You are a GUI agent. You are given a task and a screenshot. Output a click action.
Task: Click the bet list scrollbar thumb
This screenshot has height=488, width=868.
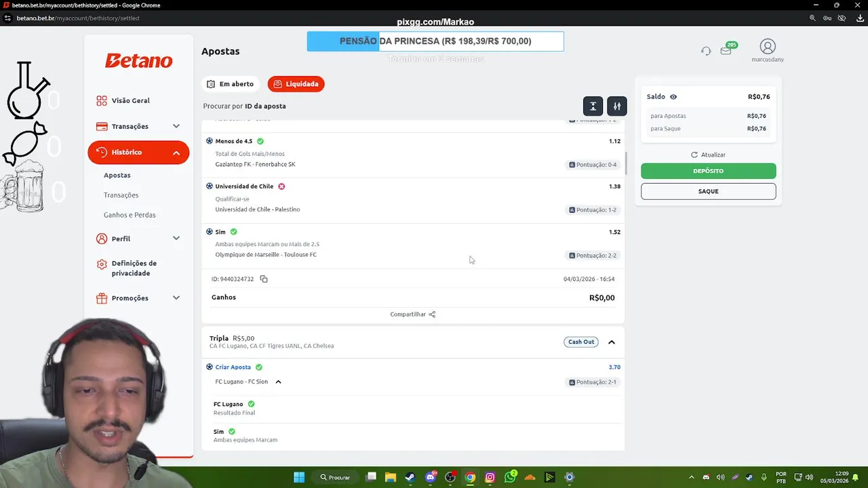pyautogui.click(x=625, y=163)
